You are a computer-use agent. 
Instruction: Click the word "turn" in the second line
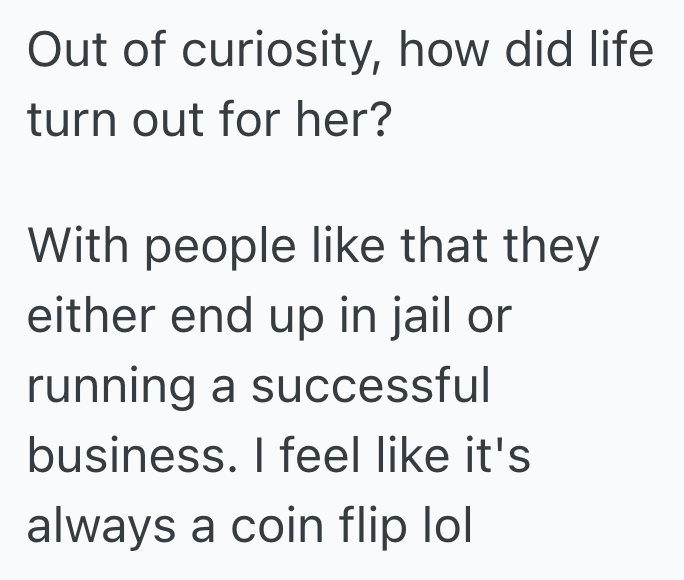tap(62, 121)
